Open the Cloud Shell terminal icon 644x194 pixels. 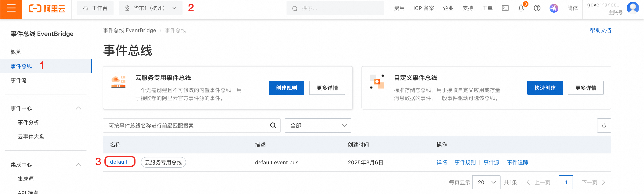[x=505, y=8]
